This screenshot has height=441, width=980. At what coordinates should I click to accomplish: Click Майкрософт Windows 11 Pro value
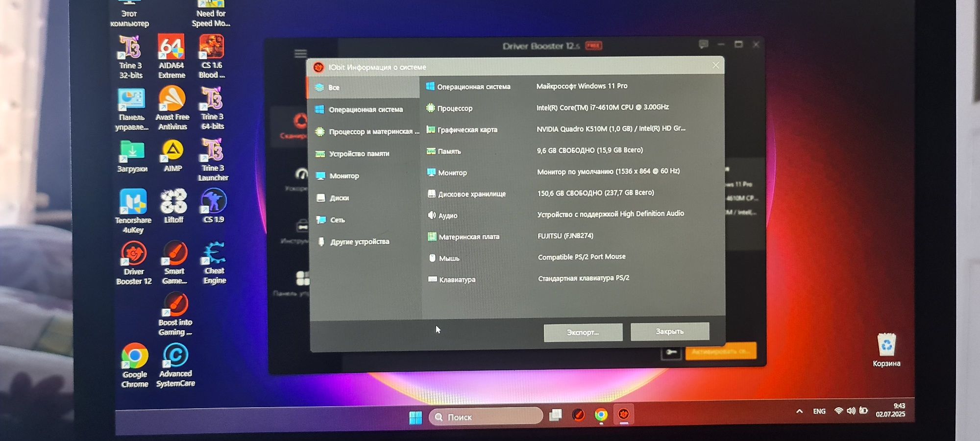click(x=582, y=86)
